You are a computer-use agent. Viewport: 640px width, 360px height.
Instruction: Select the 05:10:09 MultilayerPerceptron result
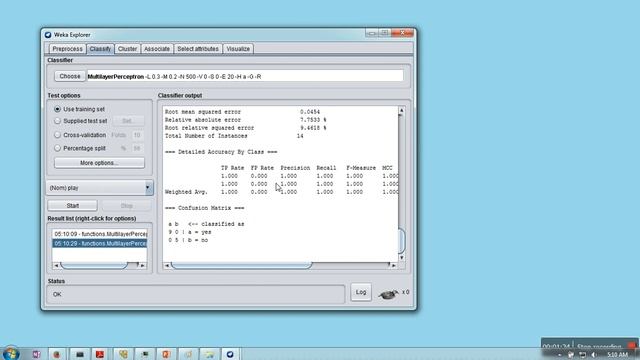100,234
